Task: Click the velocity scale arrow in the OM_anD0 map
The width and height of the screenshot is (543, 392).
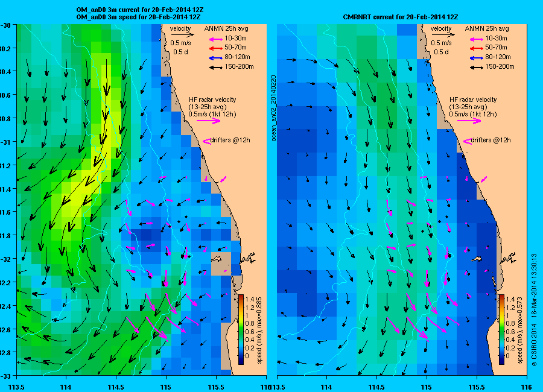Action: click(x=182, y=34)
